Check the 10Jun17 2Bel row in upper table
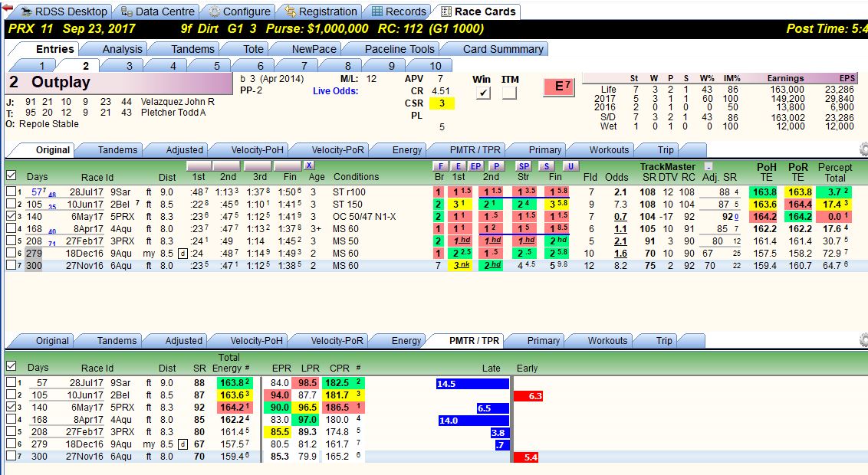868x475 pixels. click(11, 204)
